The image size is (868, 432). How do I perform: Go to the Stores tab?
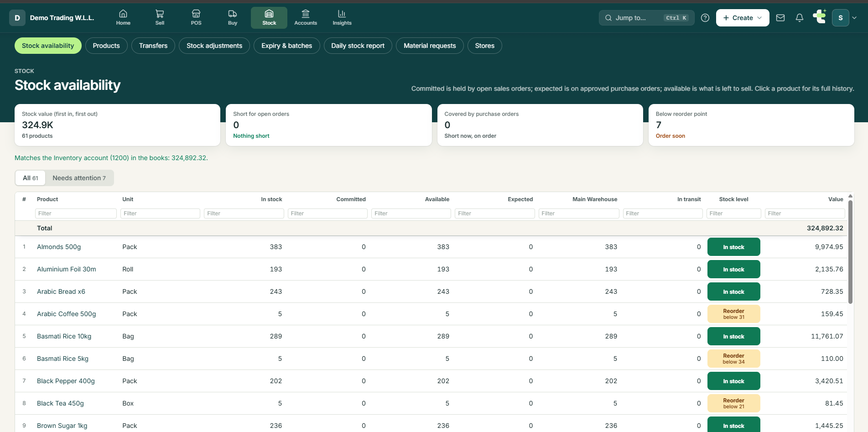point(485,46)
